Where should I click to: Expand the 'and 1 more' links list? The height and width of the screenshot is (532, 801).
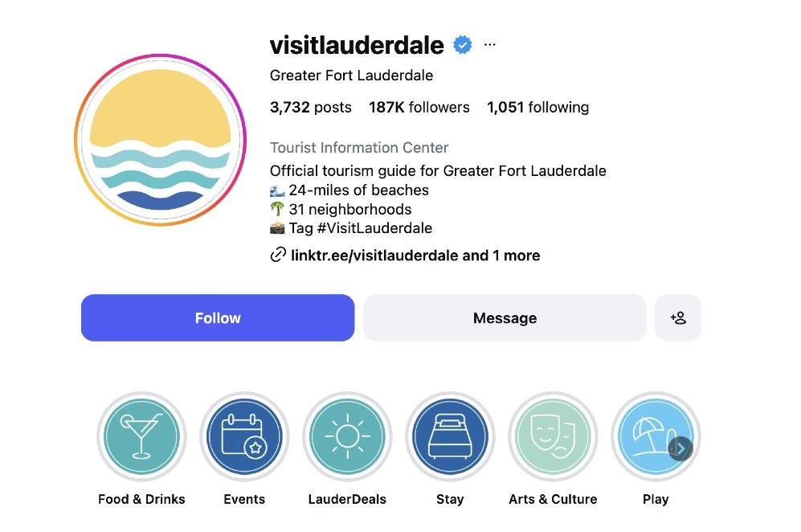click(501, 255)
